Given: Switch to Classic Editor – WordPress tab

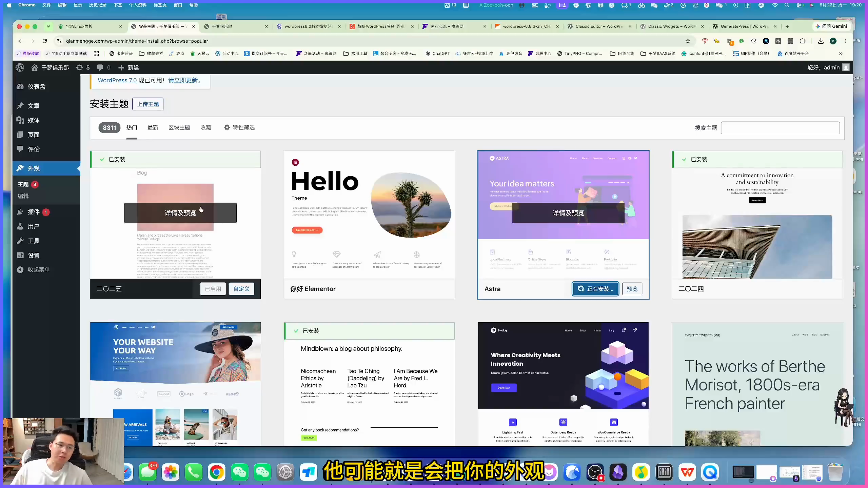Looking at the screenshot, I should coord(599,26).
